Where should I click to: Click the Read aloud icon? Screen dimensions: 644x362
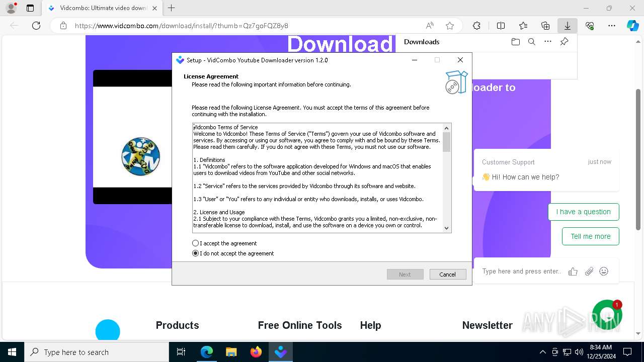[x=430, y=26]
